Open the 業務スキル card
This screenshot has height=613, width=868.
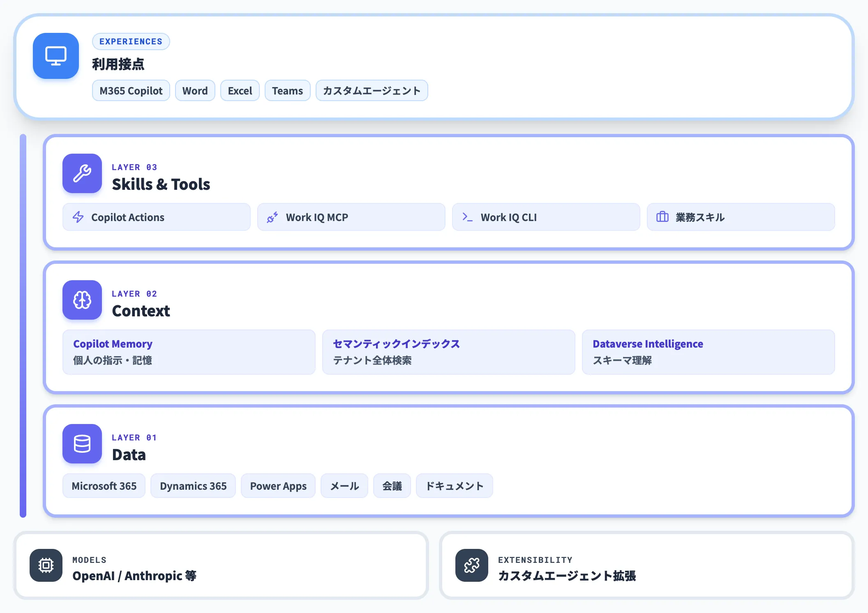pyautogui.click(x=741, y=217)
